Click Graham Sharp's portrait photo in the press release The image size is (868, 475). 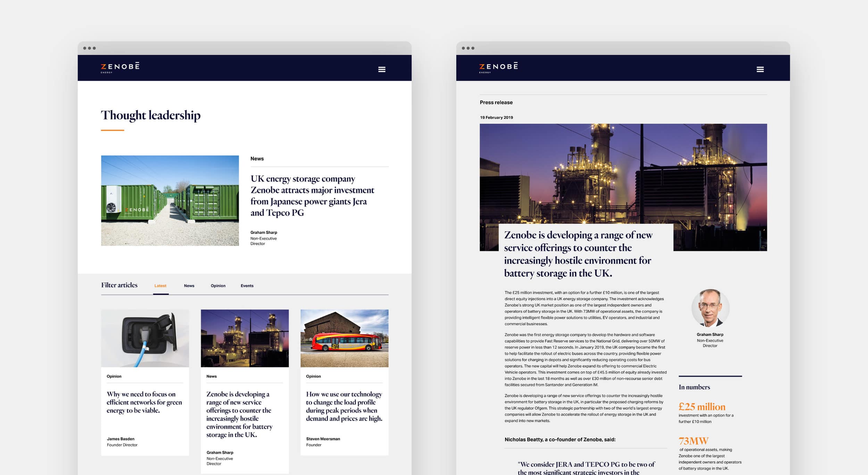click(710, 308)
